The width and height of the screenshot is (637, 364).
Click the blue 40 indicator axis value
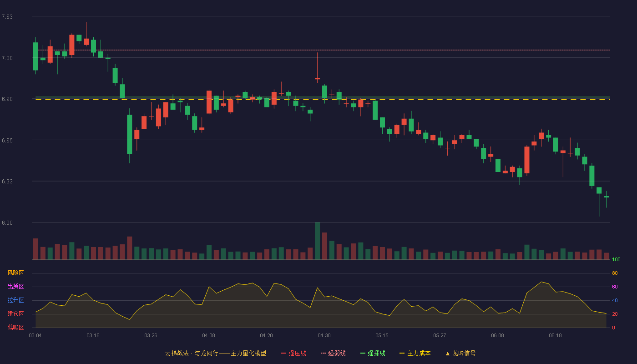coord(615,300)
